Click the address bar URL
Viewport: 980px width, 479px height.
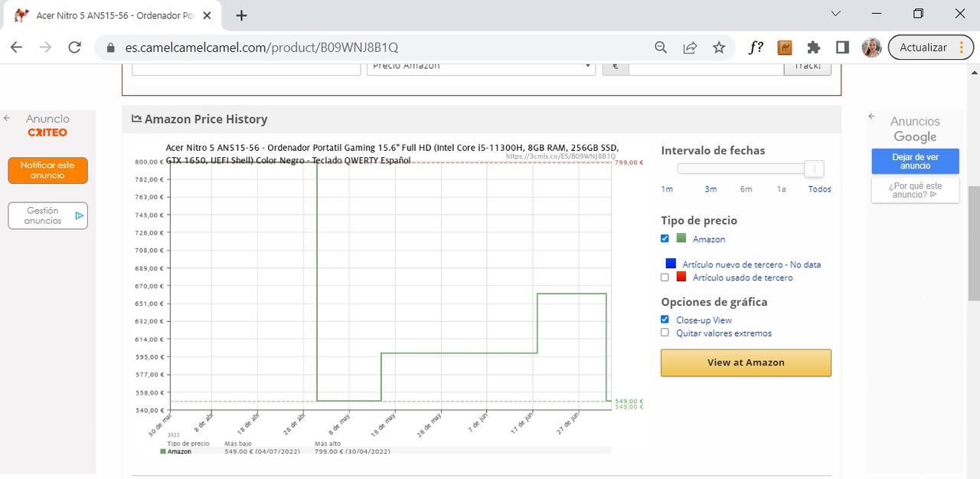[262, 48]
